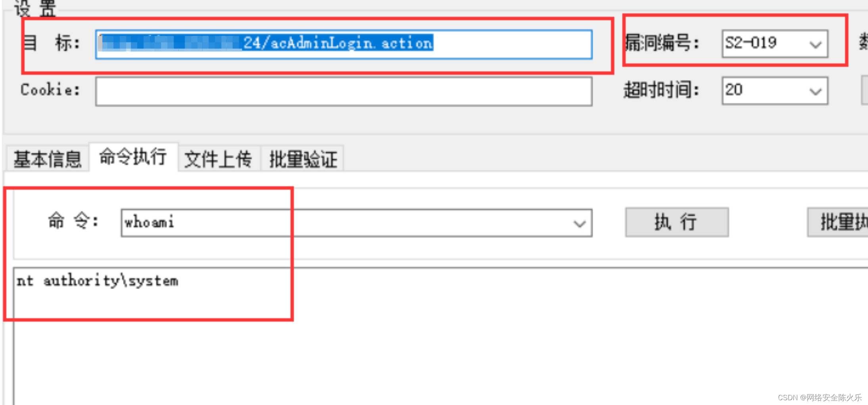868x405 pixels.
Task: Click the 漏洞编号 label
Action: pyautogui.click(x=661, y=43)
